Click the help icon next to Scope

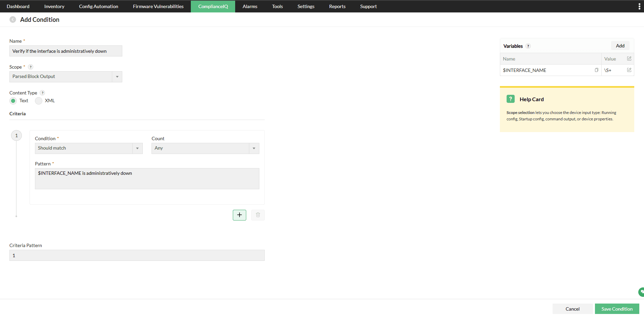point(31,67)
